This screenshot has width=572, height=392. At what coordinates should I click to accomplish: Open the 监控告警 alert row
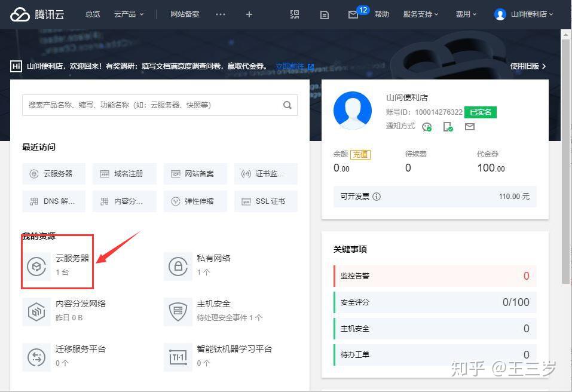coord(435,276)
